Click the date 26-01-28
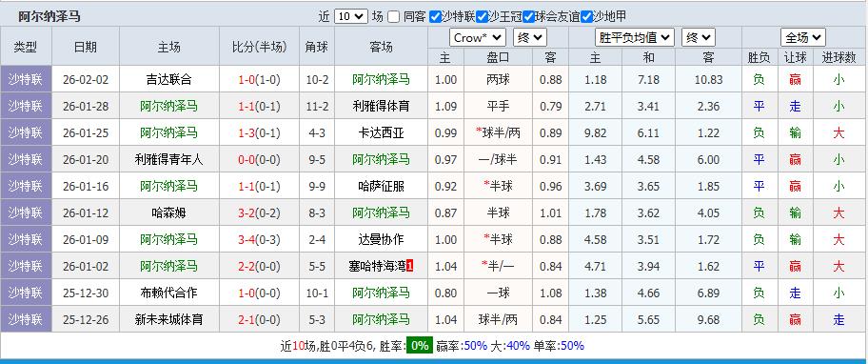 coord(86,107)
